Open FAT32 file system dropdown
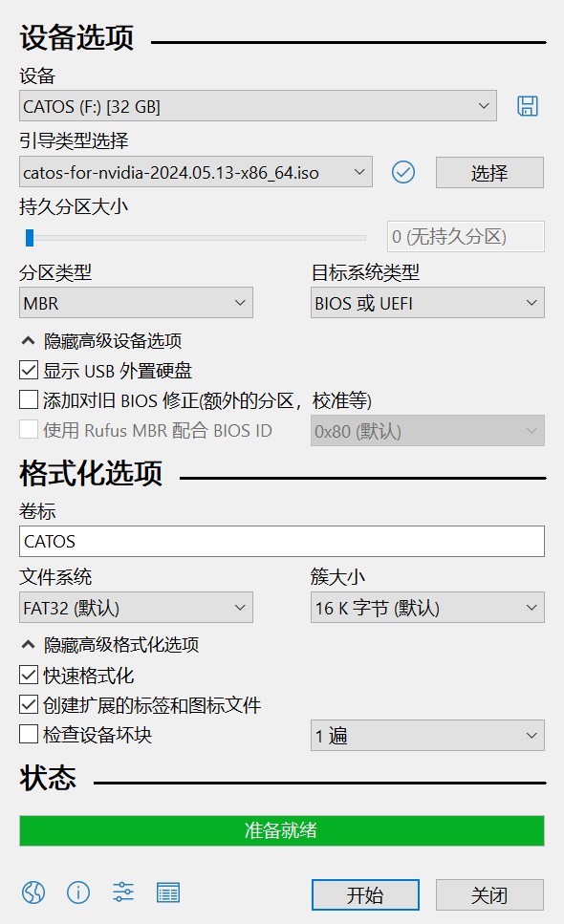 136,608
